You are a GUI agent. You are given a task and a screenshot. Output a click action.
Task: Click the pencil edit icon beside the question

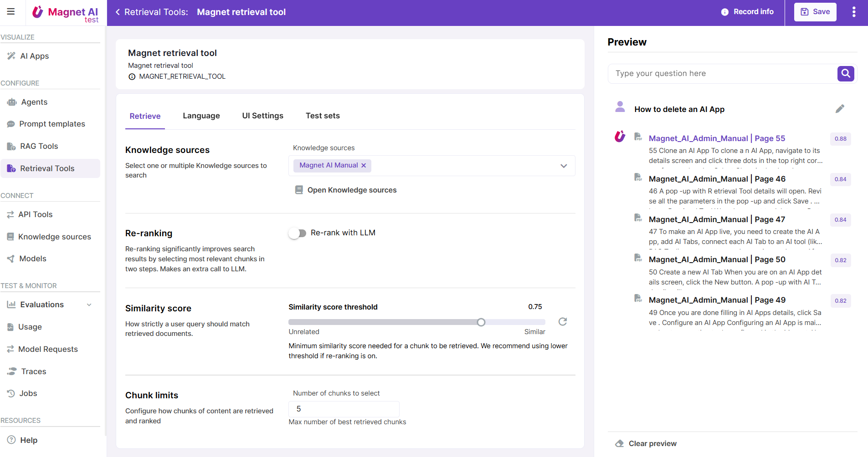tap(840, 109)
